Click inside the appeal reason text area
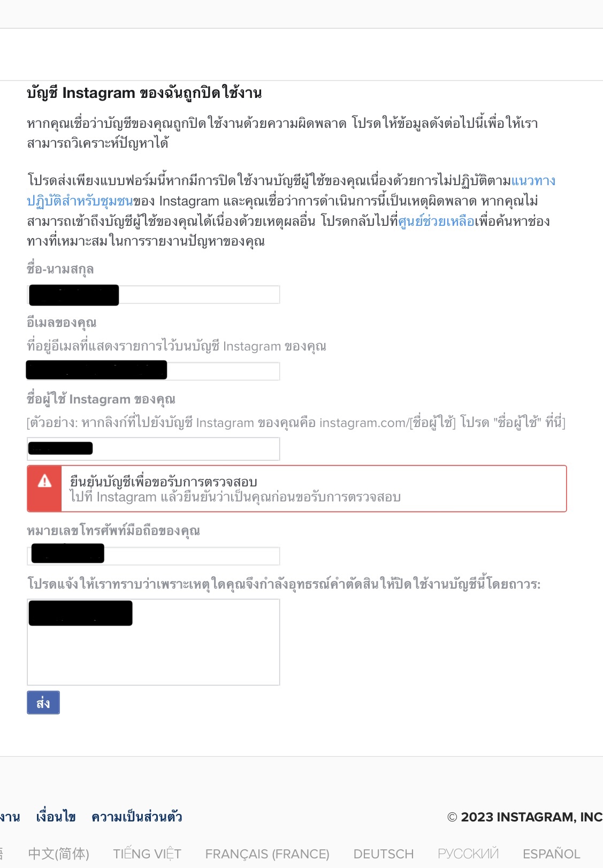The height and width of the screenshot is (868, 603). (x=154, y=642)
